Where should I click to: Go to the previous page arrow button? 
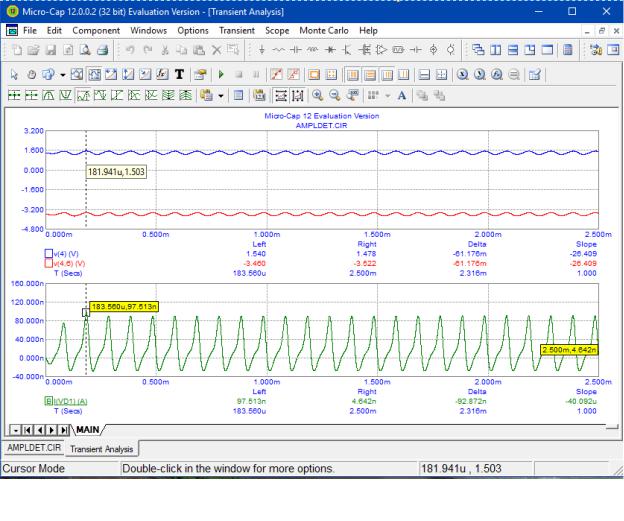[40, 430]
